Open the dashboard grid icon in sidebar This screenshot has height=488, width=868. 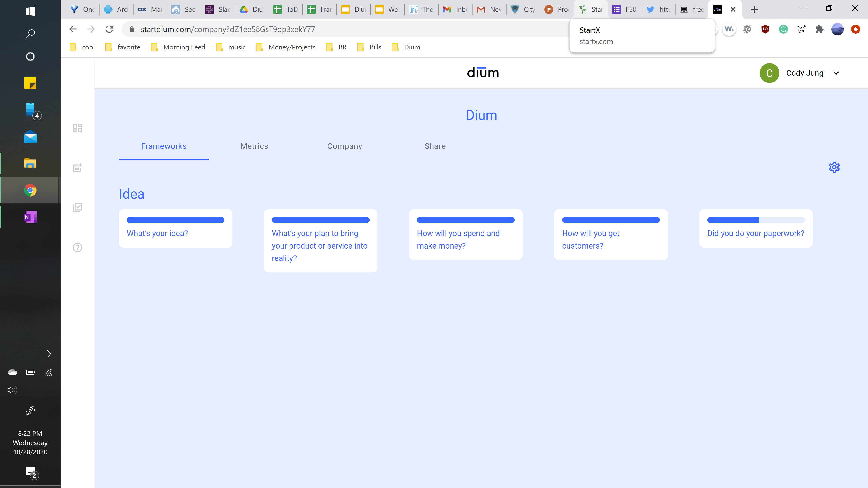(x=78, y=128)
